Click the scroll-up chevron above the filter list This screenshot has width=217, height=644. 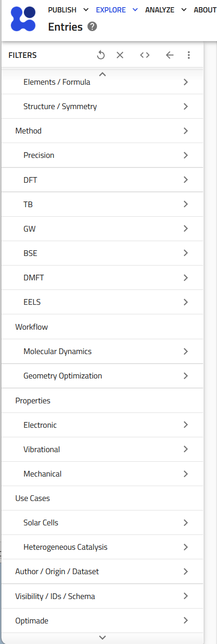click(102, 74)
